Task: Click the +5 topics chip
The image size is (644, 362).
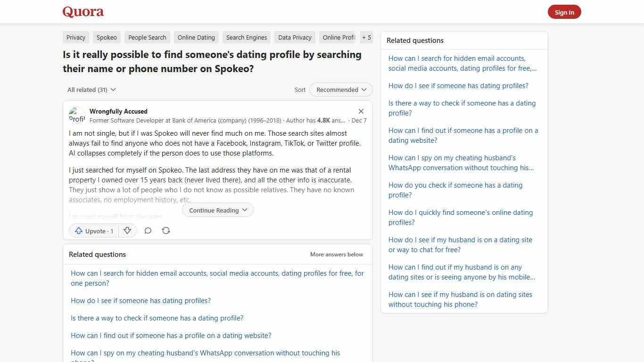Action: pos(366,37)
